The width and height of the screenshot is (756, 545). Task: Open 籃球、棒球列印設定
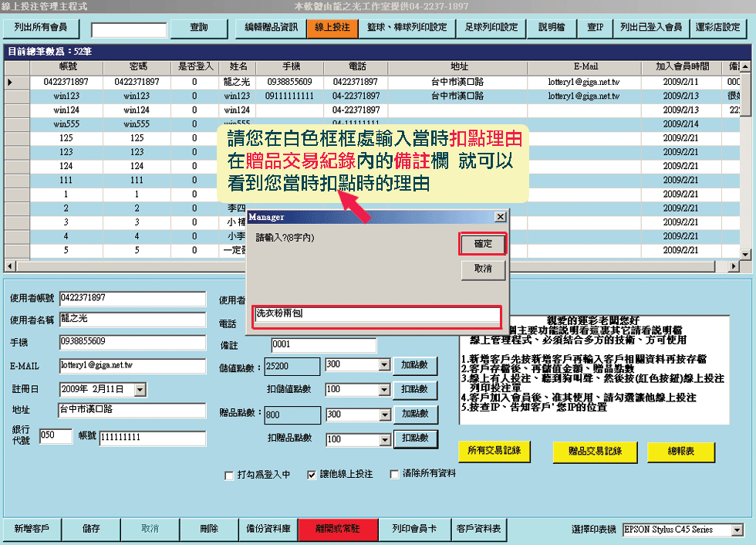[x=407, y=28]
